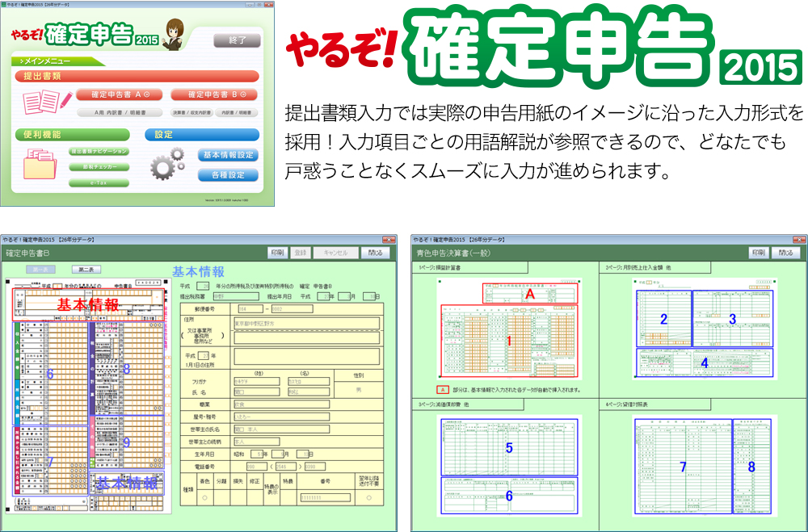Viewport: 808px width, 532px height.
Task: Click 閉じる in 確定申告書B window
Action: click(x=375, y=253)
